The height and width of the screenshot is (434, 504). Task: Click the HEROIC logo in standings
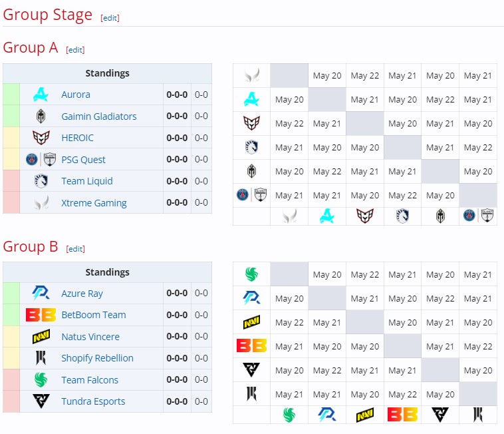(x=41, y=138)
